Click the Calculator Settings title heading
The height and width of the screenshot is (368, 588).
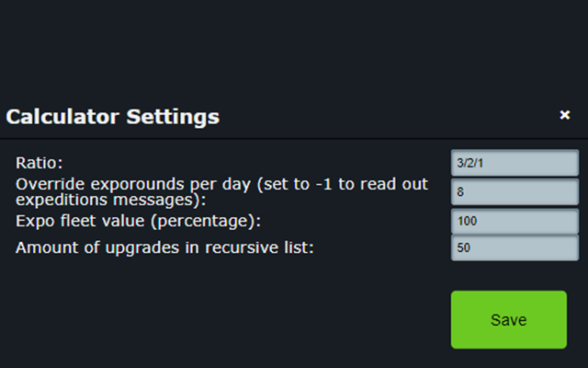(x=112, y=117)
